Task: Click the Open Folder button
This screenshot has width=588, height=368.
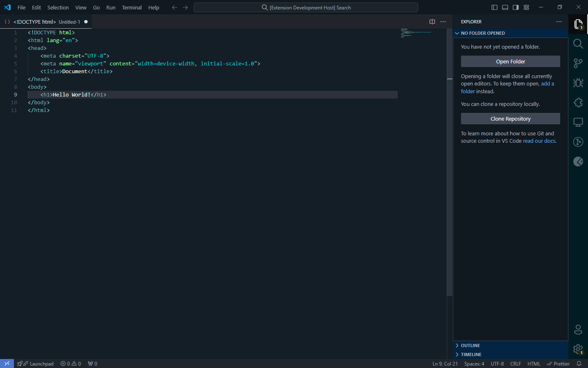Action: tap(510, 61)
